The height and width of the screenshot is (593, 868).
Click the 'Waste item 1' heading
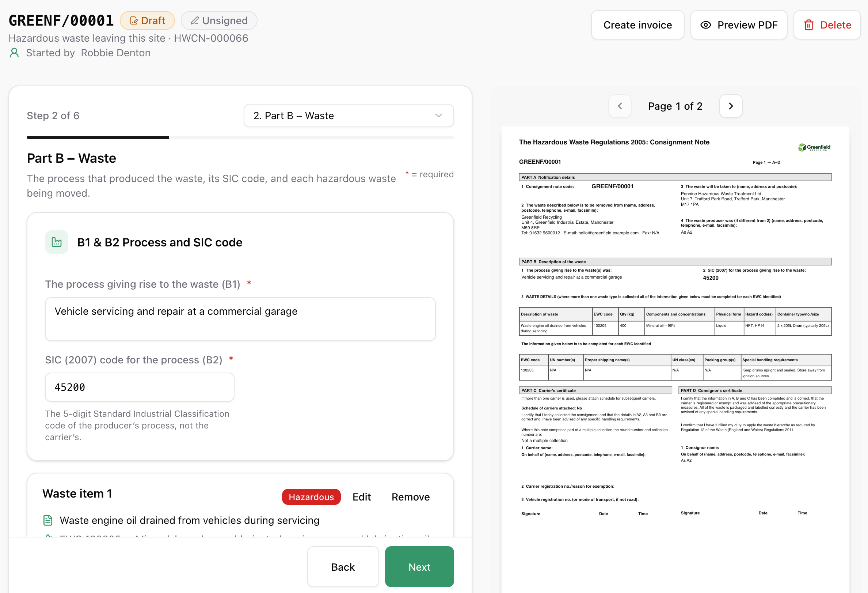[77, 494]
